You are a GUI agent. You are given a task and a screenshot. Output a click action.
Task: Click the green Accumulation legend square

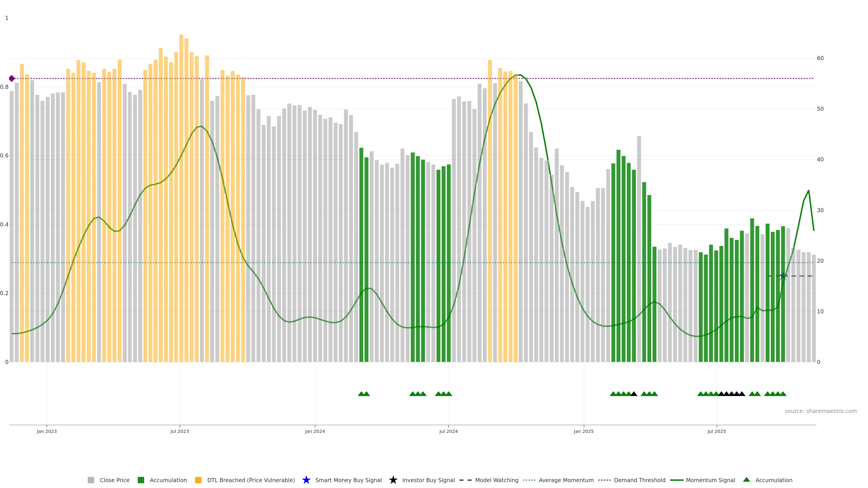(x=141, y=480)
